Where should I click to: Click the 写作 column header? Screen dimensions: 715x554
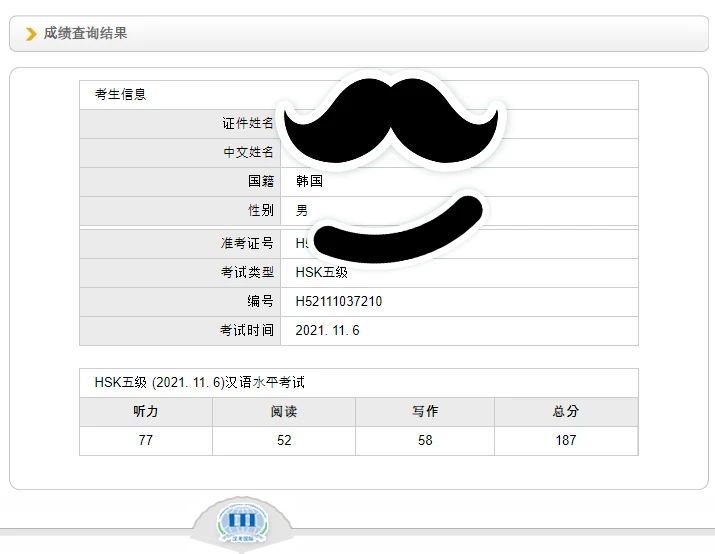[x=425, y=411]
